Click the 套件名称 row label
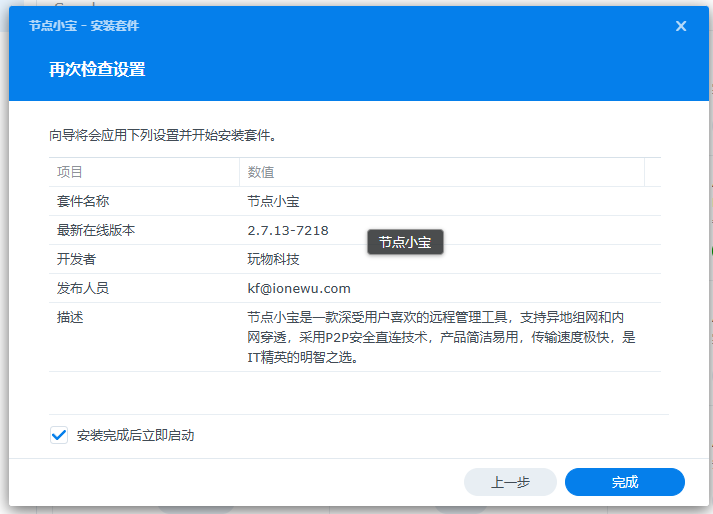Viewport: 713px width, 514px height. pyautogui.click(x=83, y=201)
